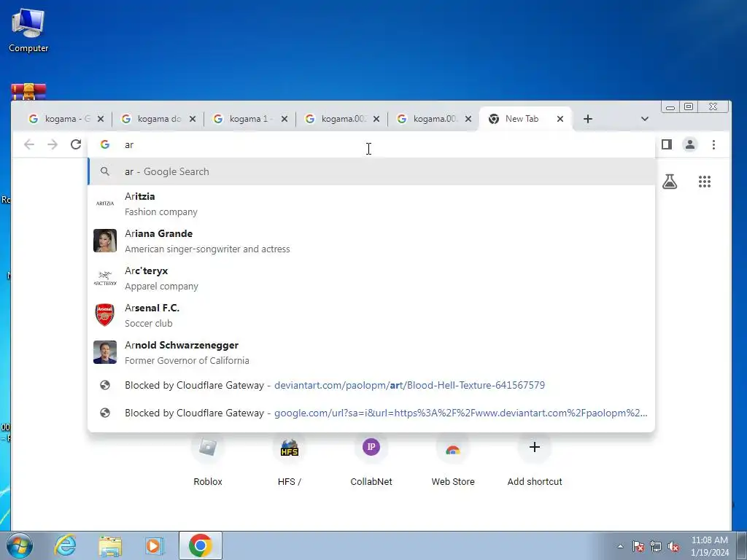Open the Google apps grid

click(x=705, y=182)
